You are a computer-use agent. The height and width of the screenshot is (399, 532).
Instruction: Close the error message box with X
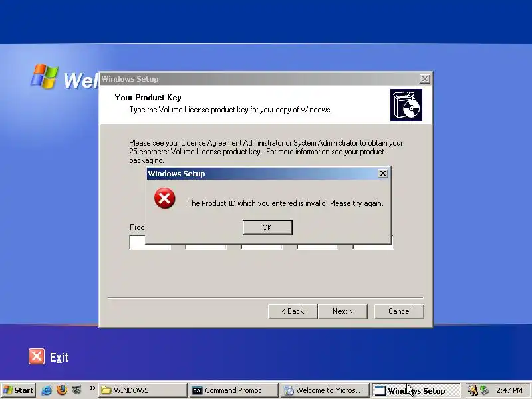383,174
